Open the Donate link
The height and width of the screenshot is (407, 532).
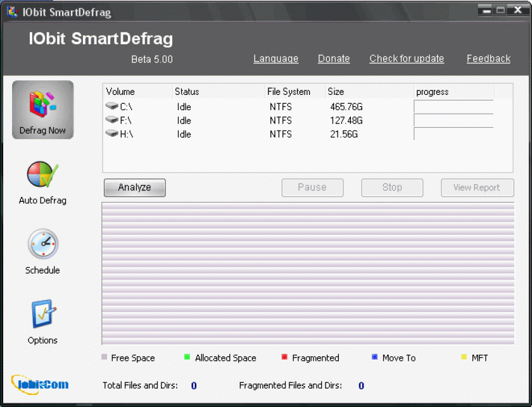(334, 59)
